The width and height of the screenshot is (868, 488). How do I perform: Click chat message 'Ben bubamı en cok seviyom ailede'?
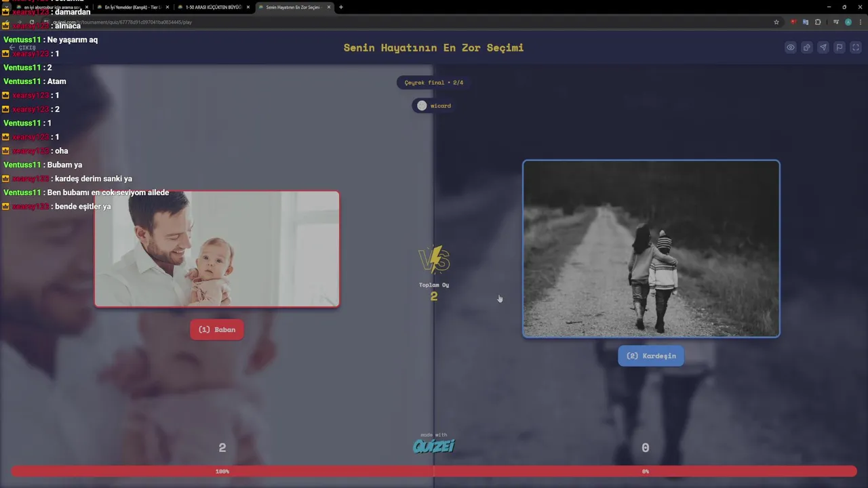pyautogui.click(x=108, y=192)
